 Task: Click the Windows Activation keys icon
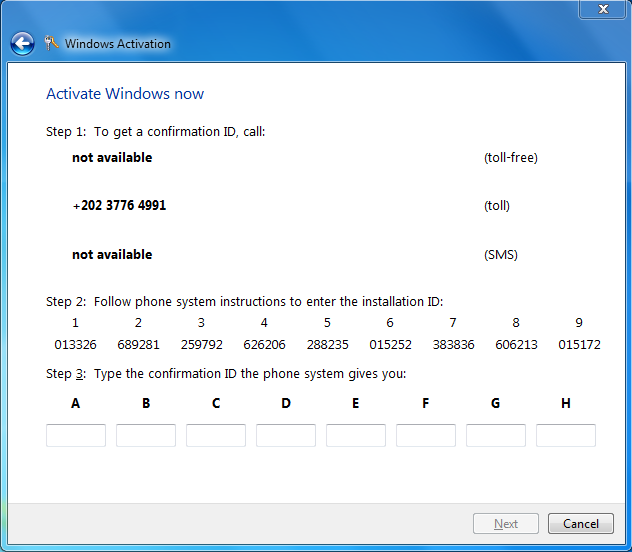coord(51,43)
